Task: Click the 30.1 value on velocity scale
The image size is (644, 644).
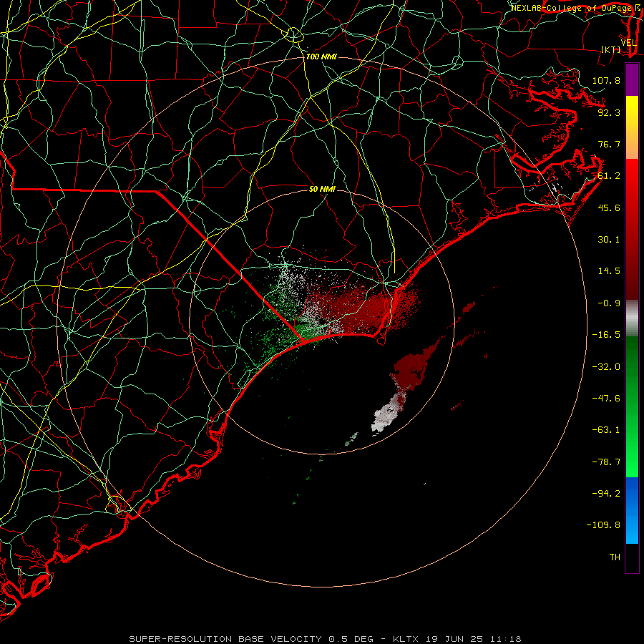Action: [x=609, y=240]
